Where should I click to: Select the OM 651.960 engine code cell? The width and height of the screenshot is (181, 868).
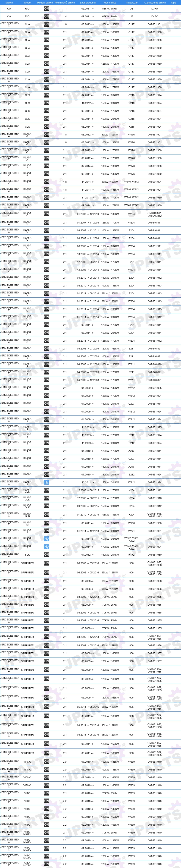coord(154,523)
